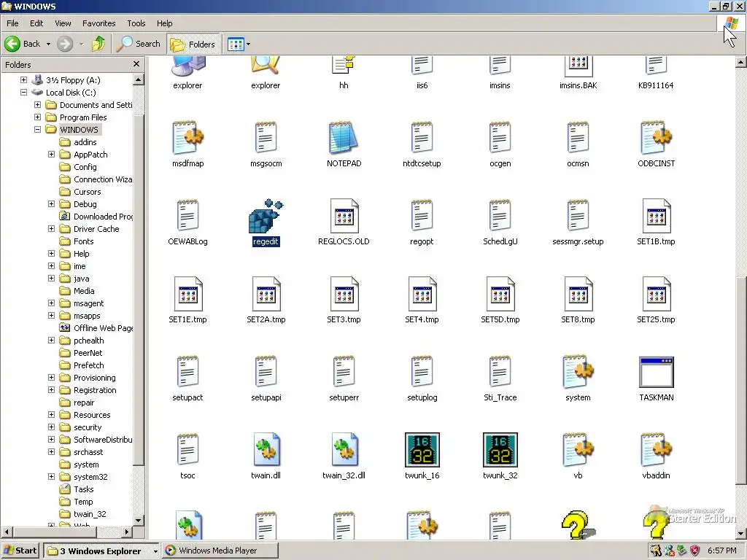The width and height of the screenshot is (747, 560).
Task: Expand the 3½ Floppy (A:) node
Action: pyautogui.click(x=24, y=80)
